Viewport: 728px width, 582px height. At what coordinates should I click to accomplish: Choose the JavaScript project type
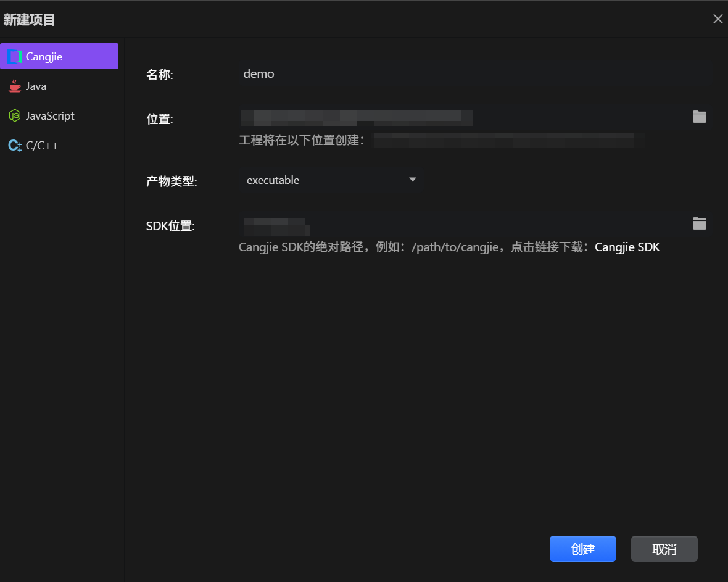click(59, 115)
